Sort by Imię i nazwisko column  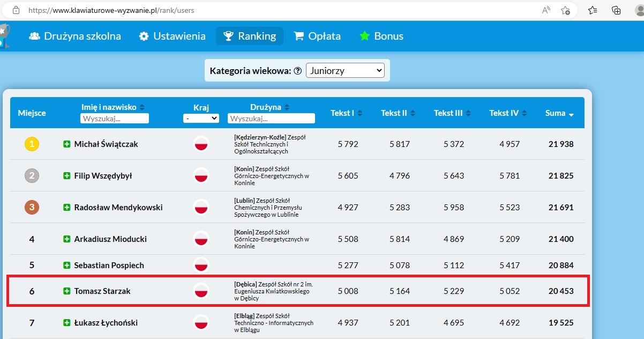113,107
